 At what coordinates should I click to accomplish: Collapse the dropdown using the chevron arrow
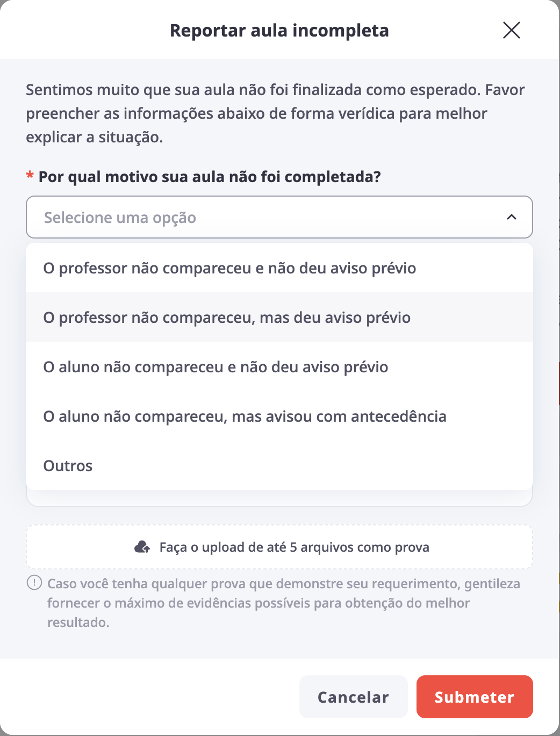click(512, 217)
